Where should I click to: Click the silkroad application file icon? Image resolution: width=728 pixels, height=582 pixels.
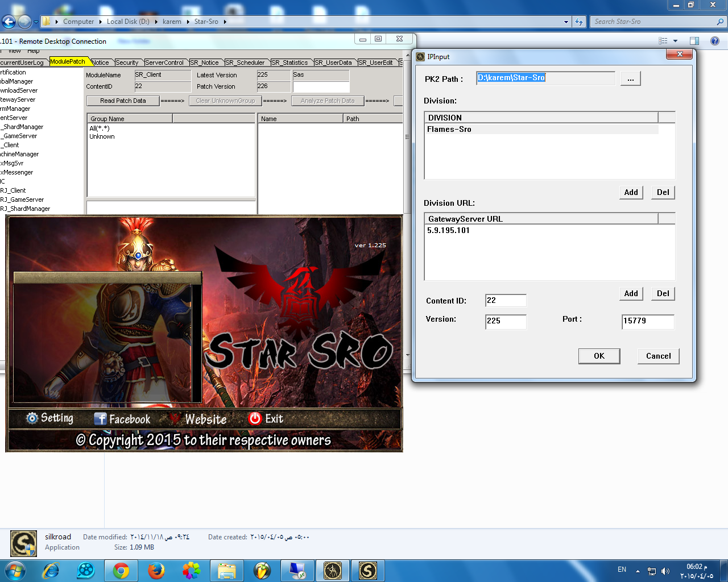coord(24,543)
